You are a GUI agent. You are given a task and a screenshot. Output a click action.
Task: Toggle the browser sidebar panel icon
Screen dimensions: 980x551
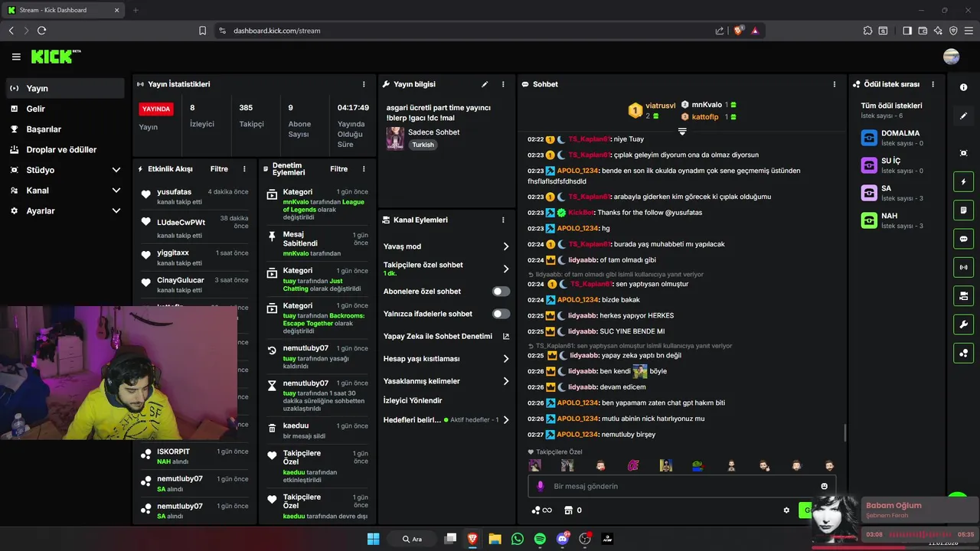[x=907, y=31]
